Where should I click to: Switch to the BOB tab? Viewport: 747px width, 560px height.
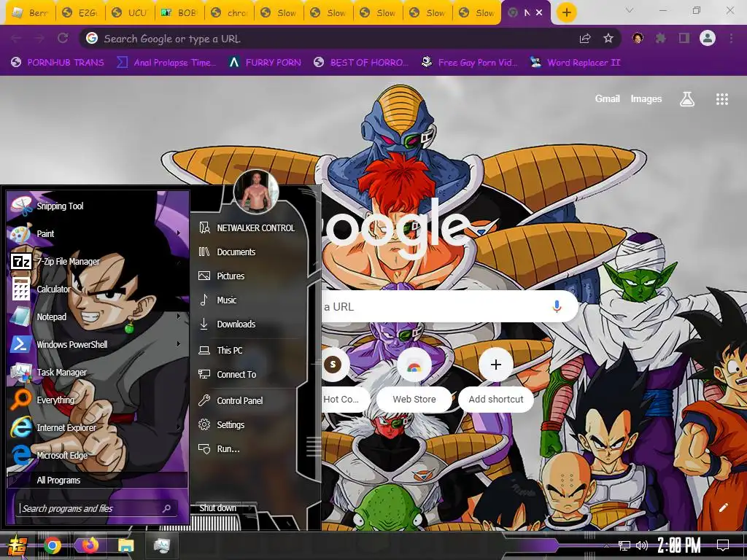tap(179, 13)
